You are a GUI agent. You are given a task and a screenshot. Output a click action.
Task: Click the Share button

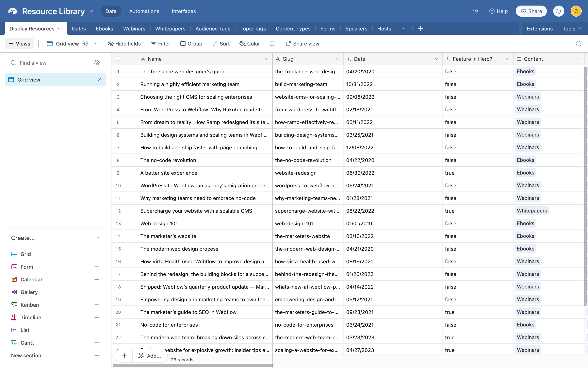(531, 11)
